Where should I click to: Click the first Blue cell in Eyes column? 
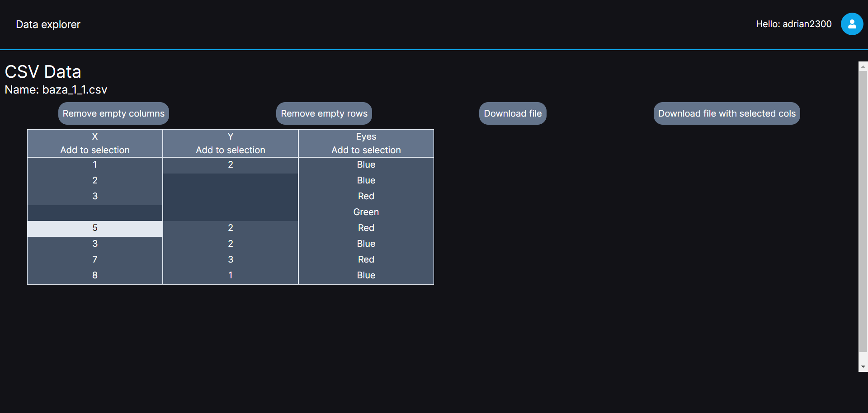pyautogui.click(x=366, y=164)
